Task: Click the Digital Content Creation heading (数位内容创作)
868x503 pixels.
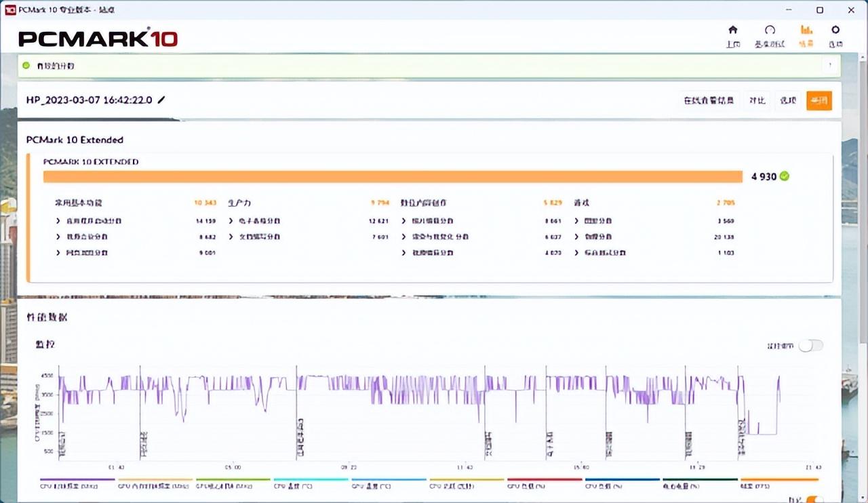Action: (423, 203)
